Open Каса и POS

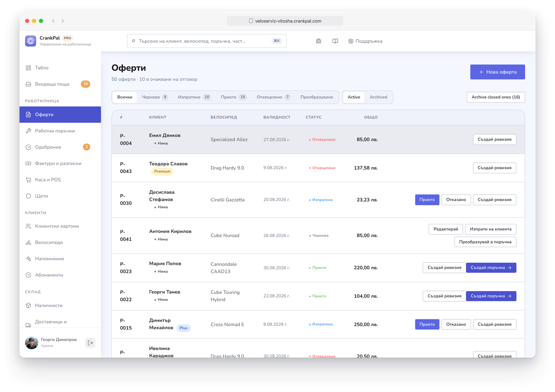60,180
